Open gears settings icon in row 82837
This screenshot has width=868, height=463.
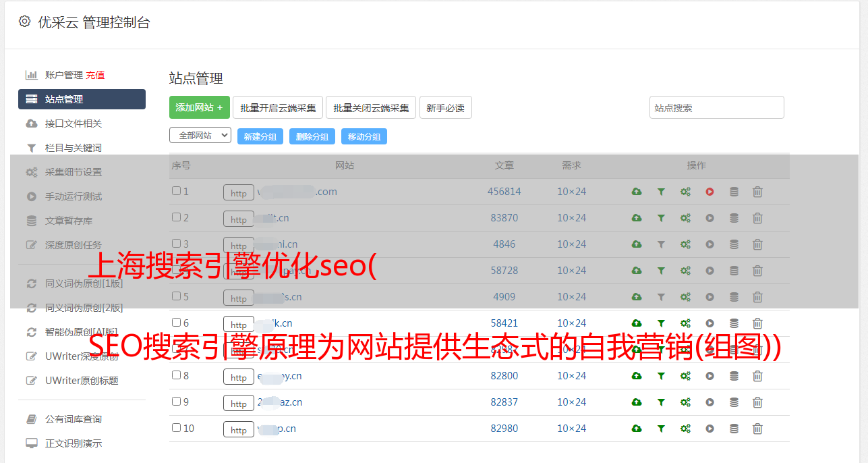pyautogui.click(x=685, y=402)
